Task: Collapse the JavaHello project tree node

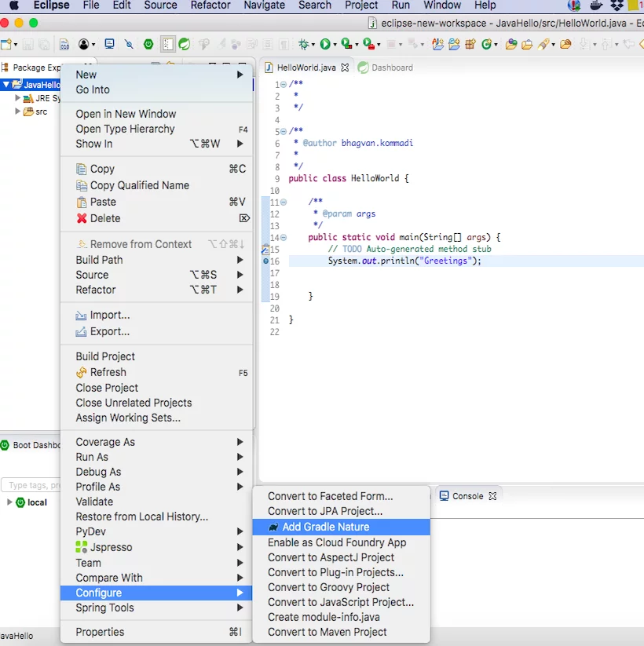Action: pyautogui.click(x=5, y=85)
